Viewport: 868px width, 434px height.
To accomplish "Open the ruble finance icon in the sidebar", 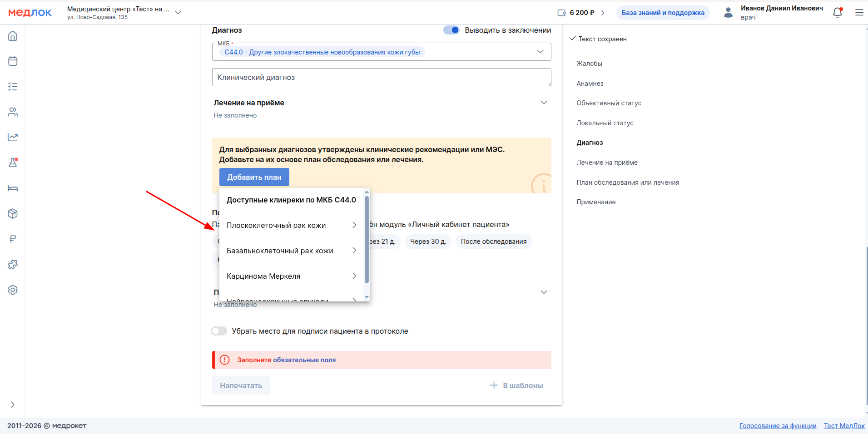I will click(x=13, y=239).
